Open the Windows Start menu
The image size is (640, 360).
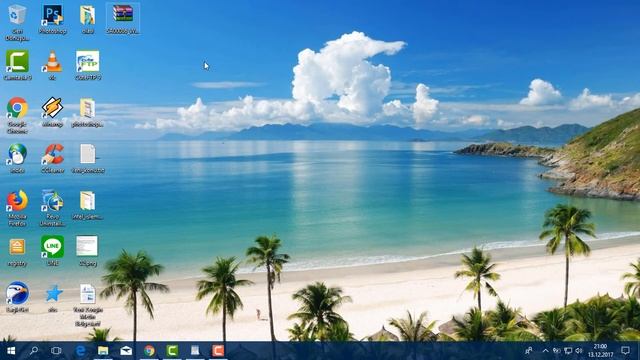[11, 351]
